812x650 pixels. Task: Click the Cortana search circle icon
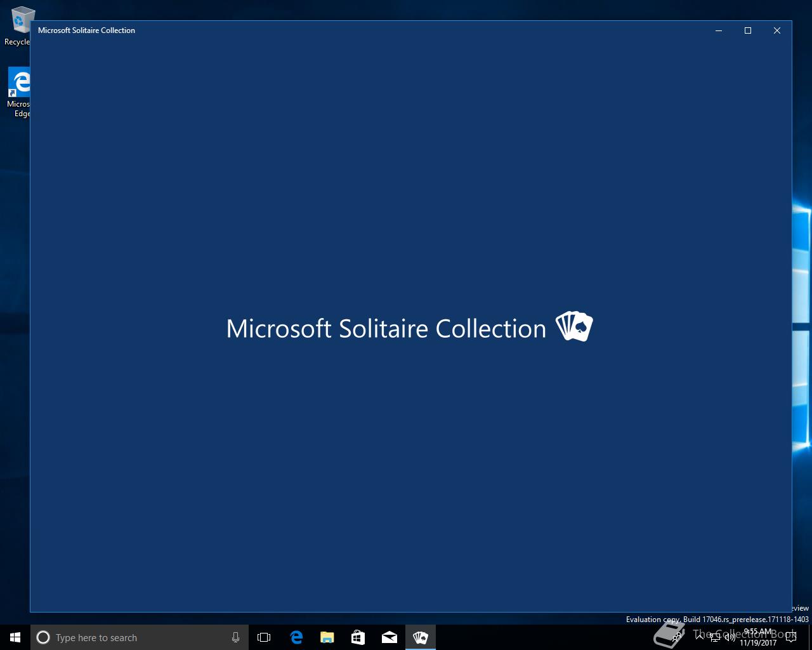coord(43,637)
